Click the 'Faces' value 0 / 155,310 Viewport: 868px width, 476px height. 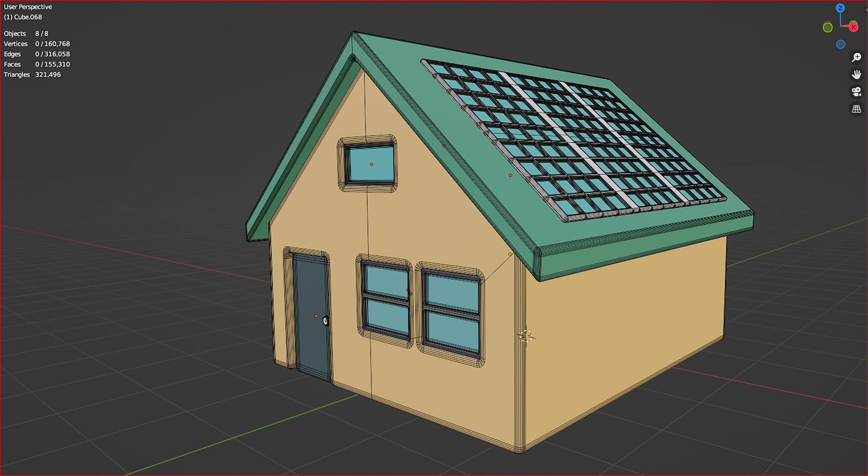pos(52,64)
